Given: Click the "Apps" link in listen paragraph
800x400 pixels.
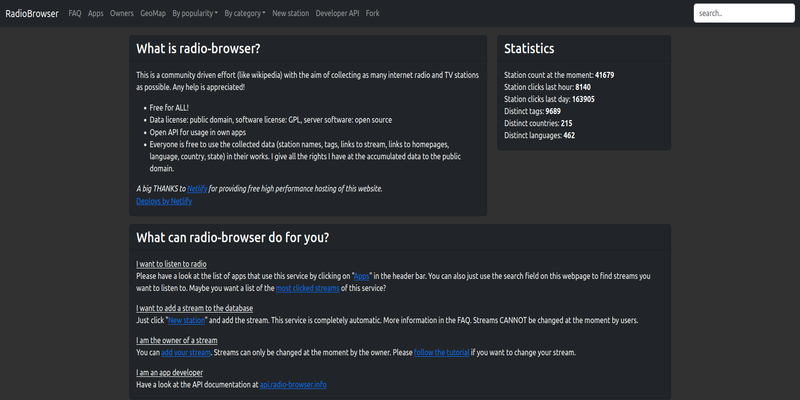Looking at the screenshot, I should [362, 276].
